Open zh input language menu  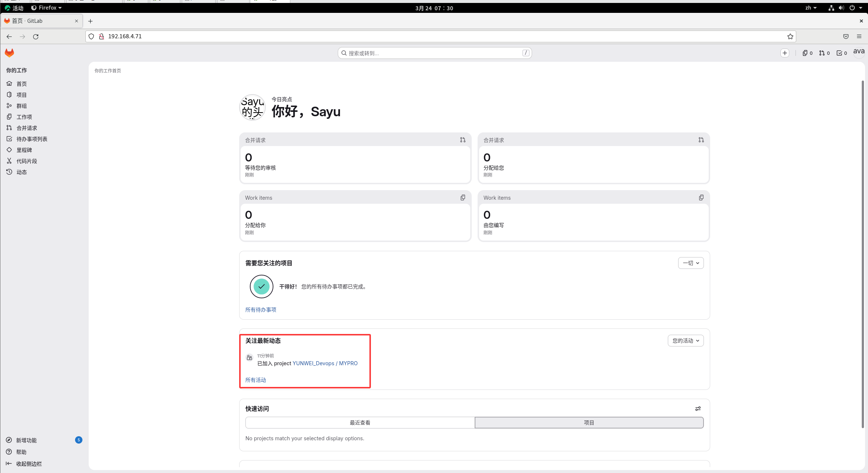coord(811,8)
